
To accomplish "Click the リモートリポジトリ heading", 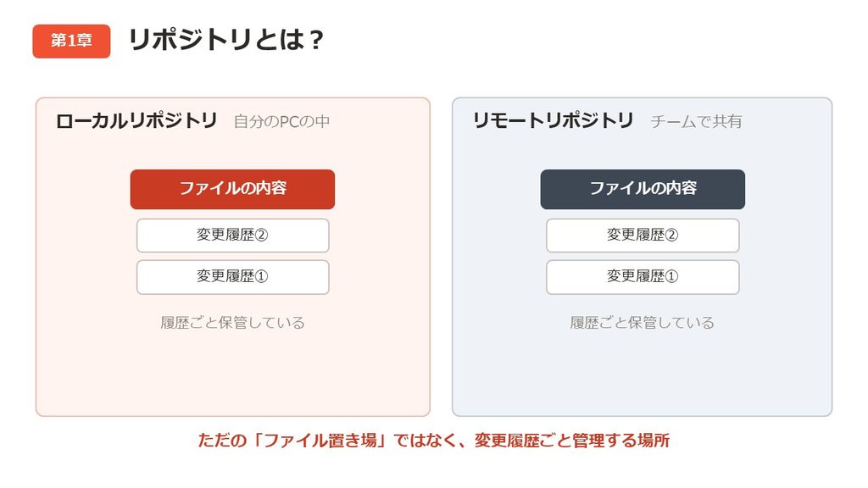I will 553,120.
